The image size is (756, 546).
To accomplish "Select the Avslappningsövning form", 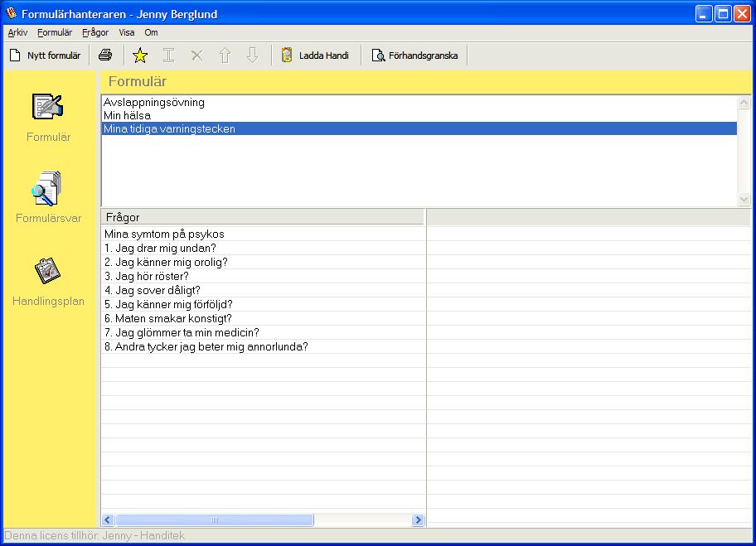I will [419, 102].
